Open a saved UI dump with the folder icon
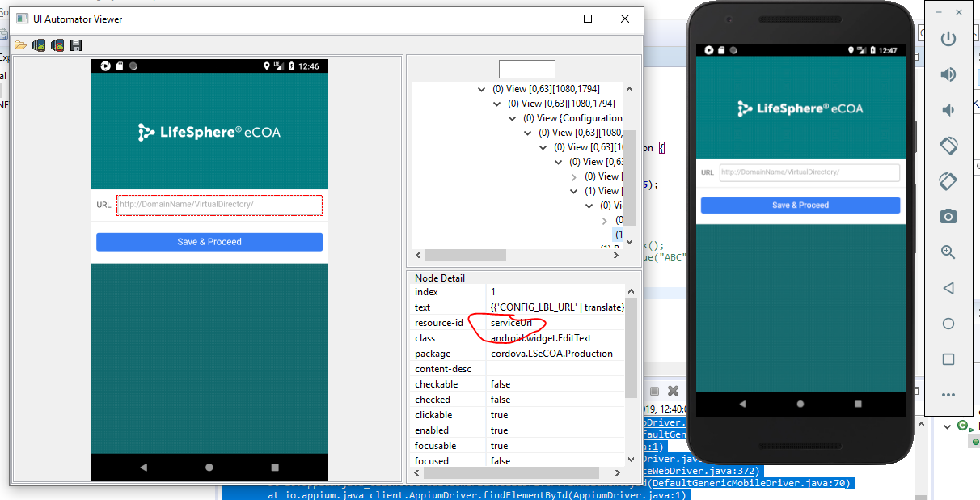 pos(20,45)
